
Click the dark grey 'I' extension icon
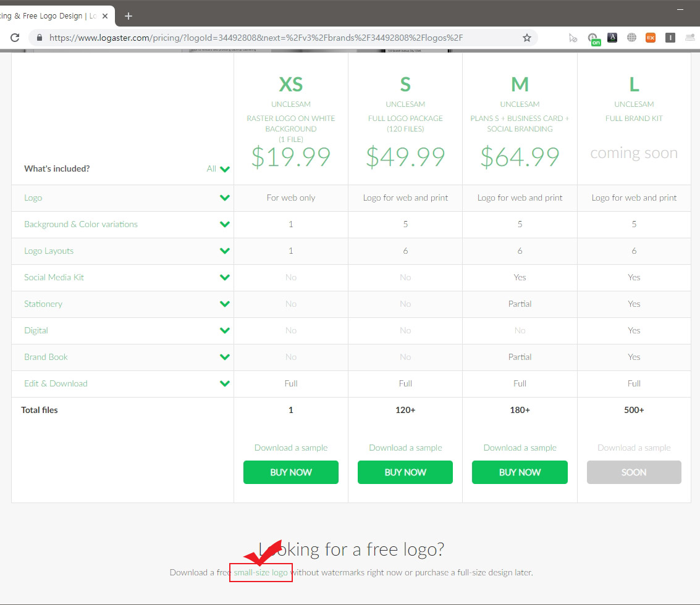pyautogui.click(x=670, y=38)
